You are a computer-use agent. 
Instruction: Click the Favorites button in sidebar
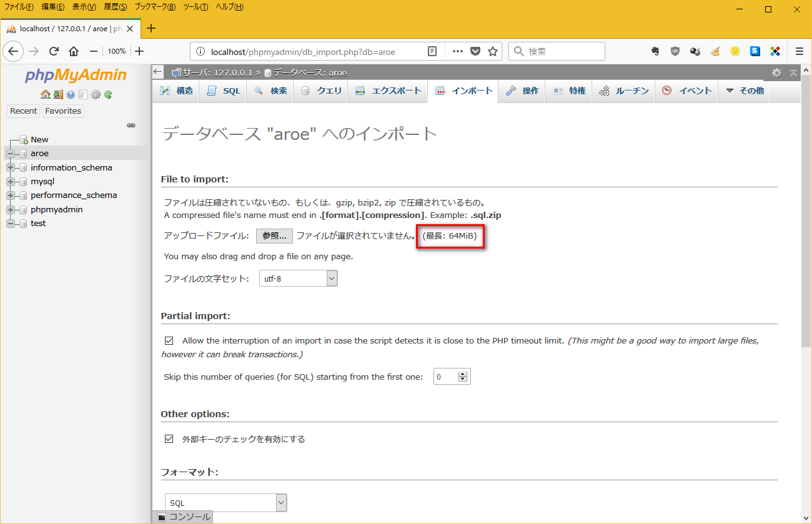pyautogui.click(x=63, y=111)
